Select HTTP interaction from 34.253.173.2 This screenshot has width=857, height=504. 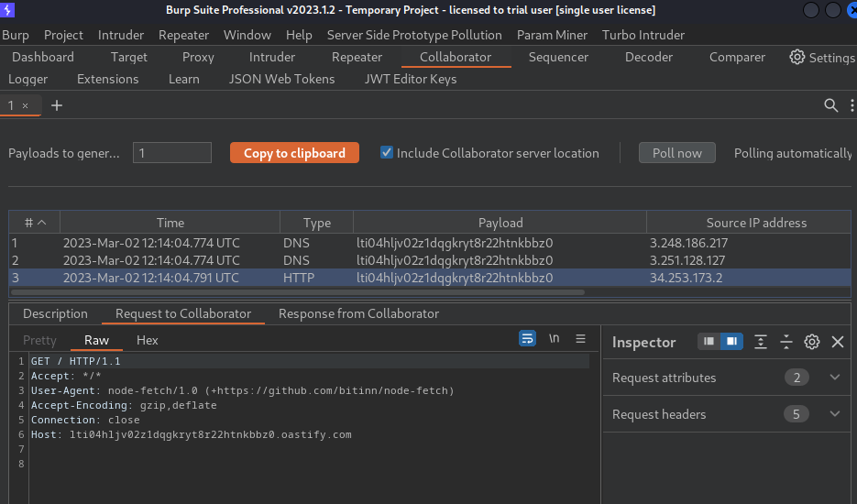(x=430, y=278)
